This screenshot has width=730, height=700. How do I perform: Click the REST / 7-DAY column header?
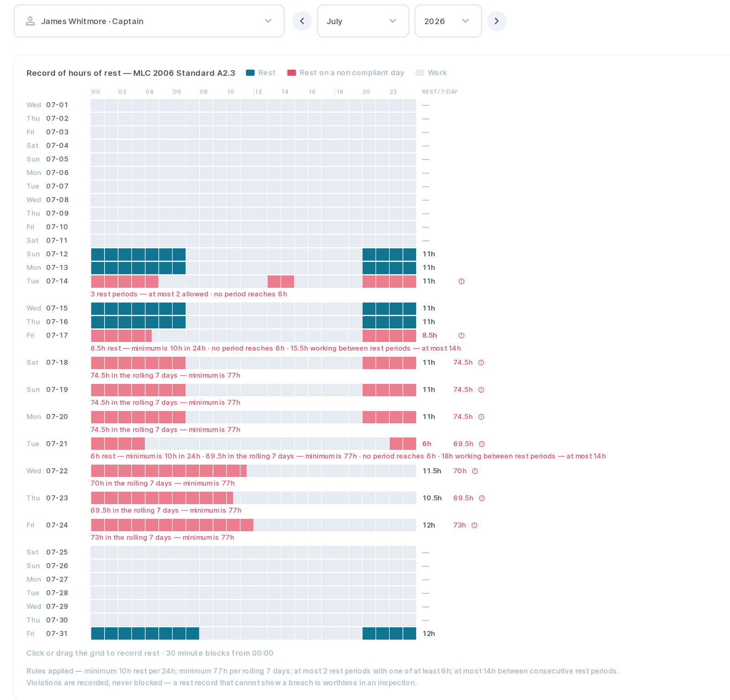[439, 92]
